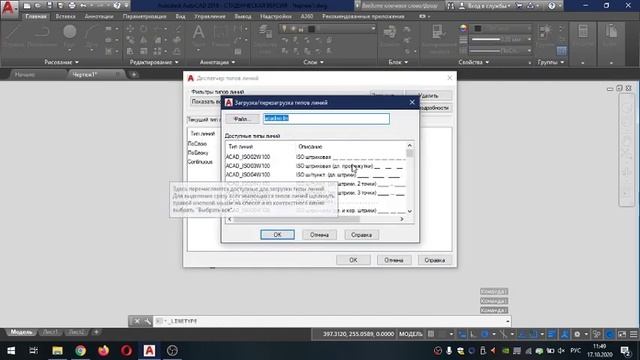Select the ACAD_ISO03W100 linetype row

pyautogui.click(x=315, y=166)
